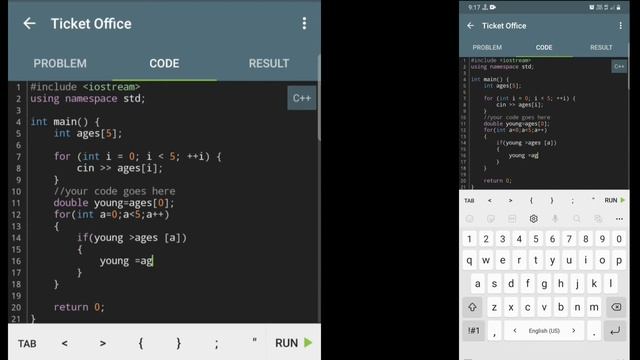640x360 pixels.
Task: Tap the keyboard search magnifier icon
Action: tap(576, 219)
